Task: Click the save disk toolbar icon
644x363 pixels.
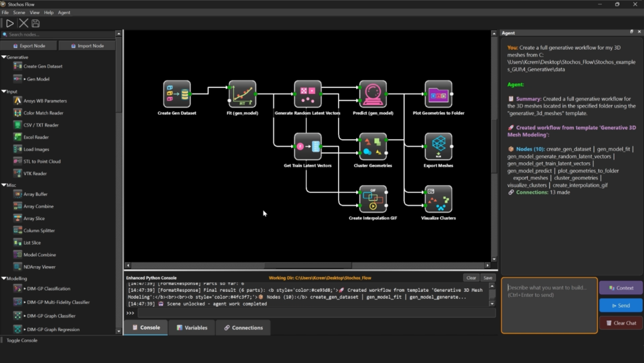Action: [36, 23]
